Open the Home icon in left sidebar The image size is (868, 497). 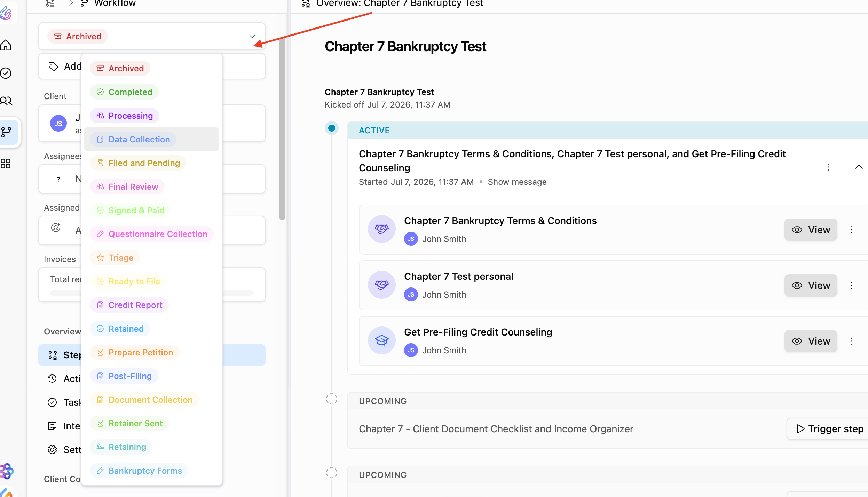coord(6,45)
